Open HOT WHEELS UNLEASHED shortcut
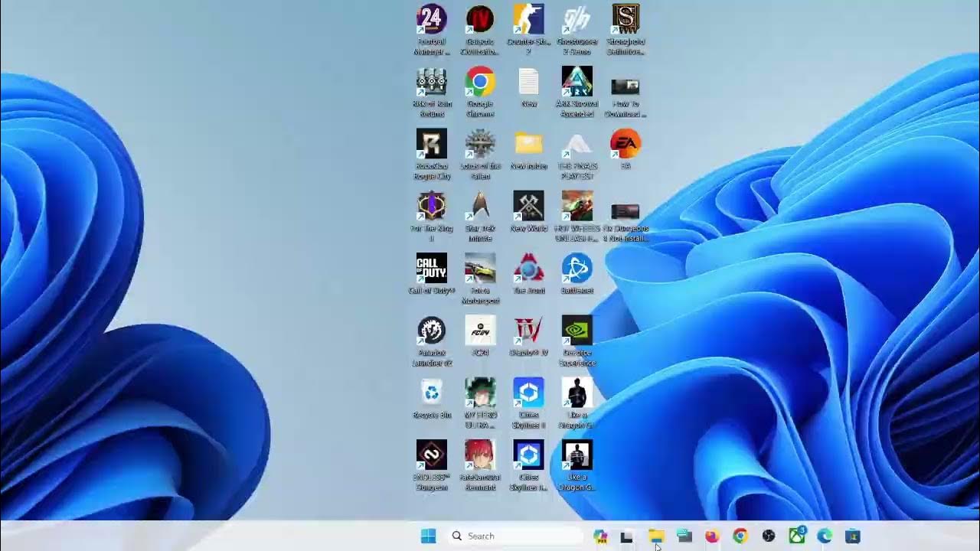This screenshot has height=551, width=980. coord(577,217)
